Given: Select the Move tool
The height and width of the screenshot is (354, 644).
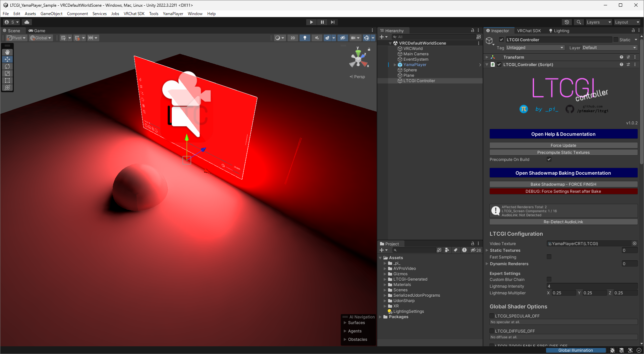Looking at the screenshot, I should 7,59.
